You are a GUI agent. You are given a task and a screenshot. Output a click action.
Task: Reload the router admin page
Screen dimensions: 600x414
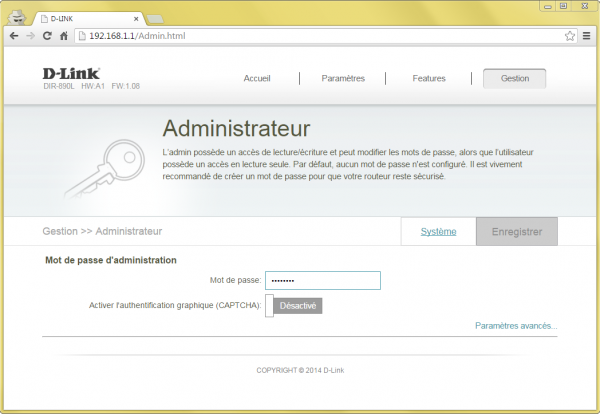pos(48,35)
